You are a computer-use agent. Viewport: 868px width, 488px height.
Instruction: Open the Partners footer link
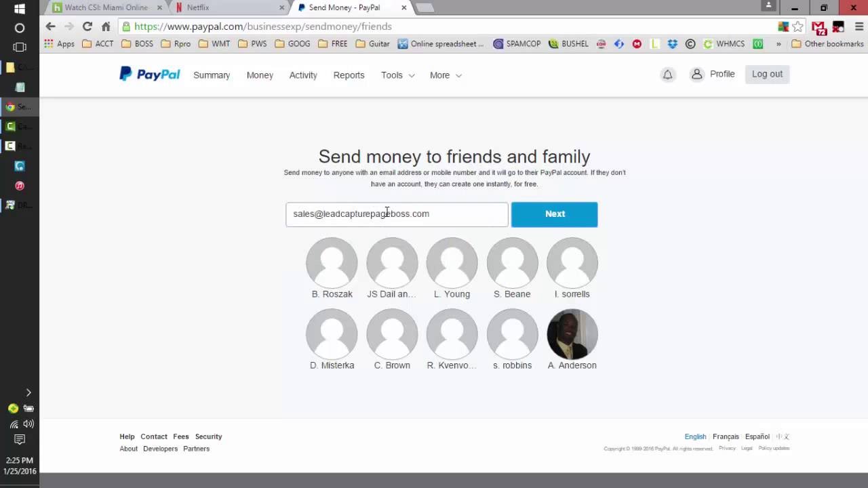(x=196, y=449)
